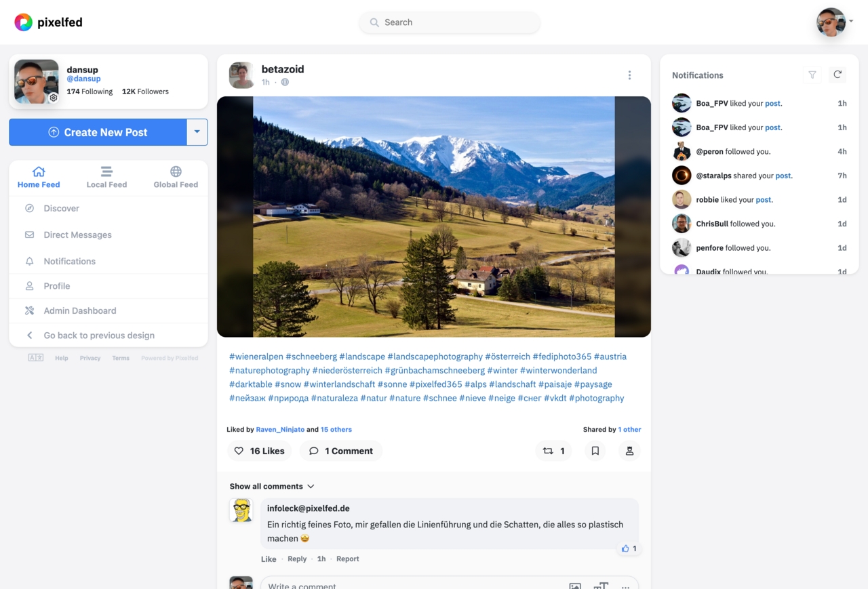Click the mountain landscape photo
Image resolution: width=868 pixels, height=589 pixels.
(x=434, y=216)
